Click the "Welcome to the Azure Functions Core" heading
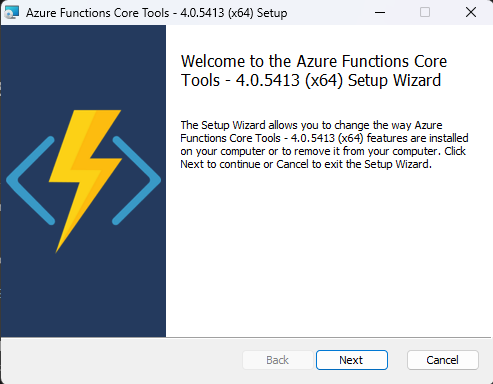The height and width of the screenshot is (384, 493). click(x=314, y=71)
